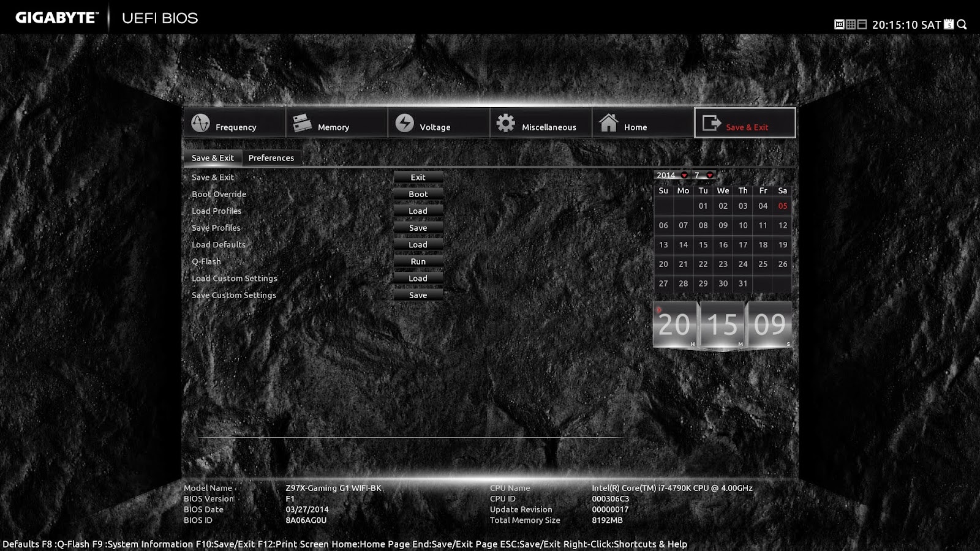The height and width of the screenshot is (551, 980).
Task: Select date 05 highlighted in red
Action: [783, 206]
